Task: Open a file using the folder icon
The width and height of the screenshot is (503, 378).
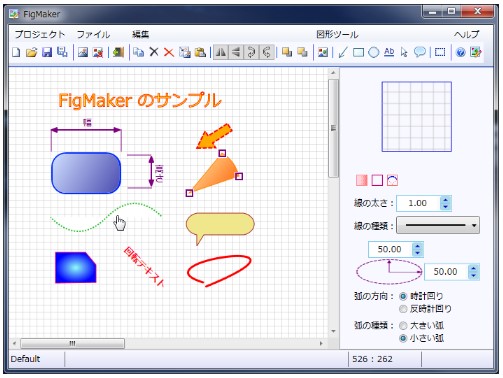Action: point(31,52)
